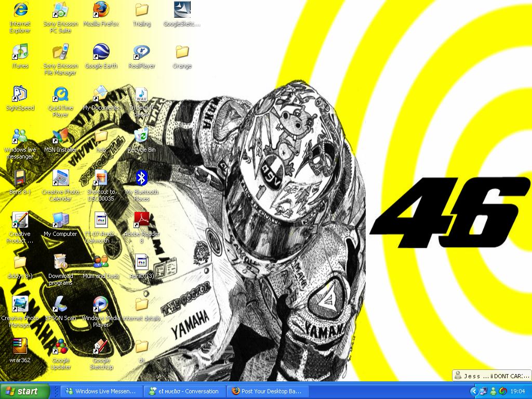Select the Bens 8-) icon
This screenshot has height=399, width=532.
tap(20, 178)
